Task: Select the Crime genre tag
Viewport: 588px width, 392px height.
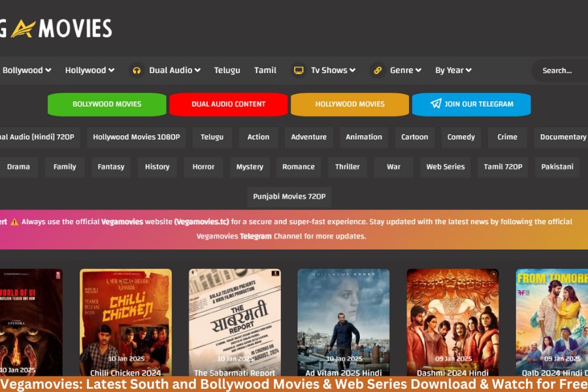Action: (x=508, y=137)
